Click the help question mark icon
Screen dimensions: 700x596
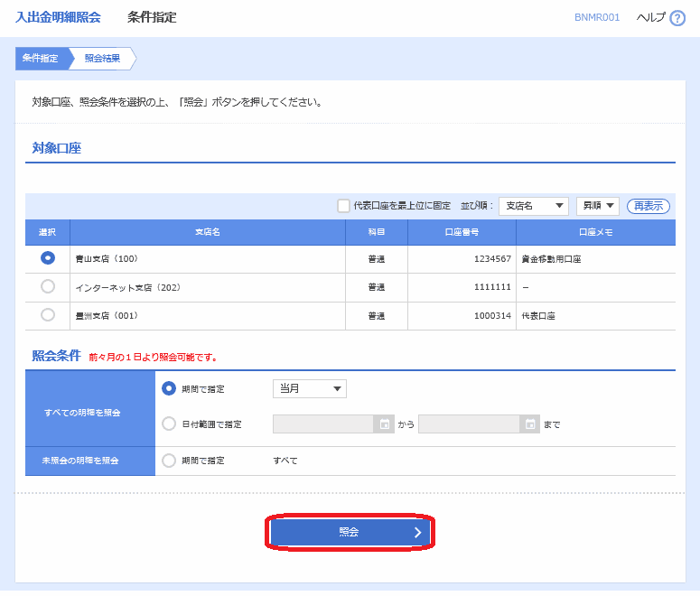pos(677,18)
